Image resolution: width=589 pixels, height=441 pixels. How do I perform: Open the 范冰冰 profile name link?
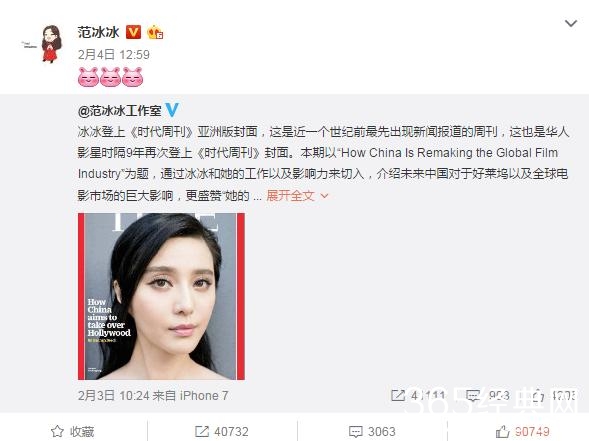(x=98, y=32)
